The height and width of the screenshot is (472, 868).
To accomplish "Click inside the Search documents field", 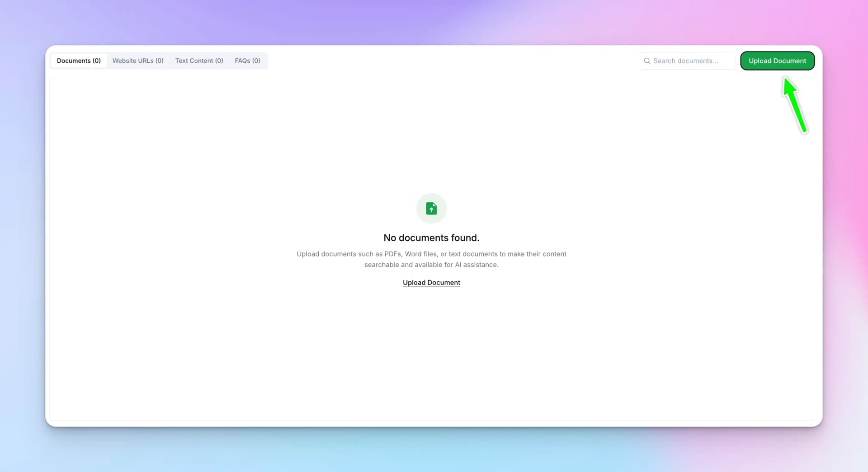I will (692, 61).
